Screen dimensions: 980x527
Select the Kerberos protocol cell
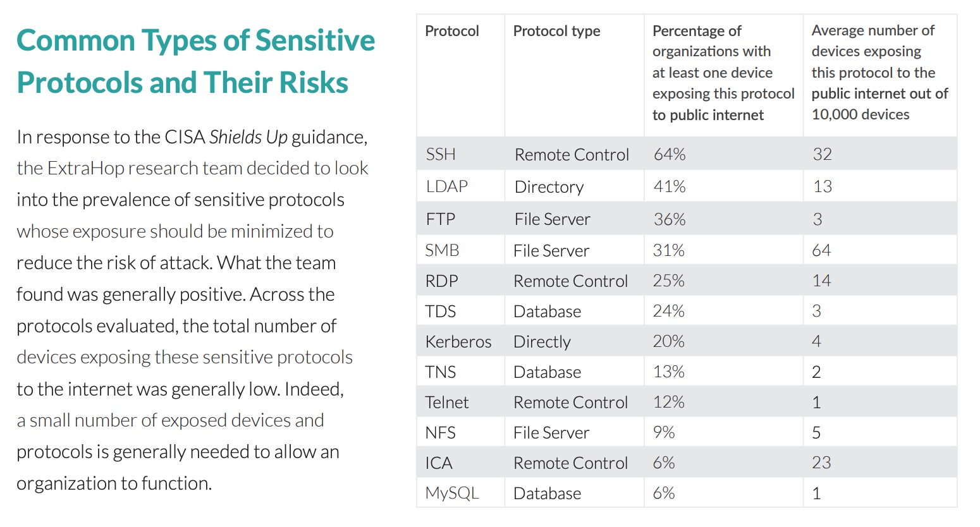coord(458,342)
